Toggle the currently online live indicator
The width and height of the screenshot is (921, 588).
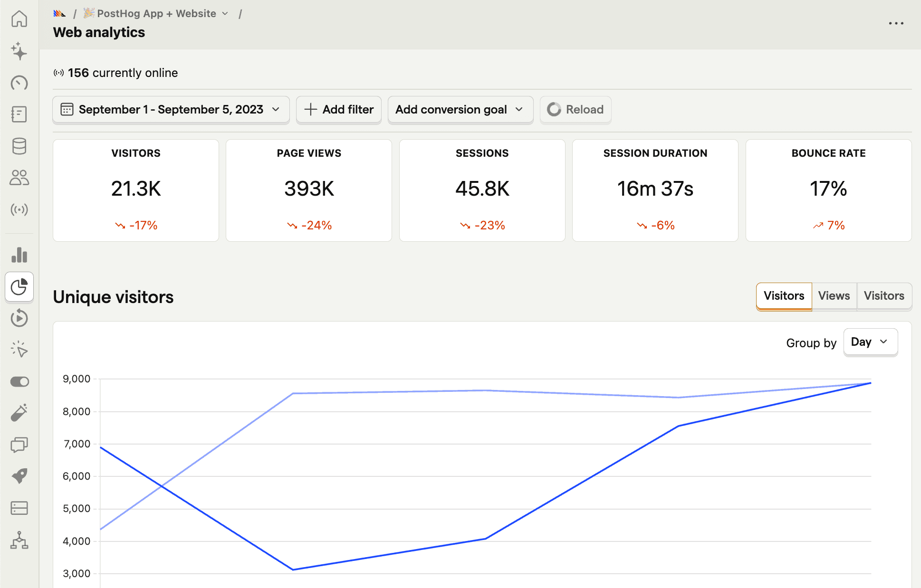pos(58,73)
